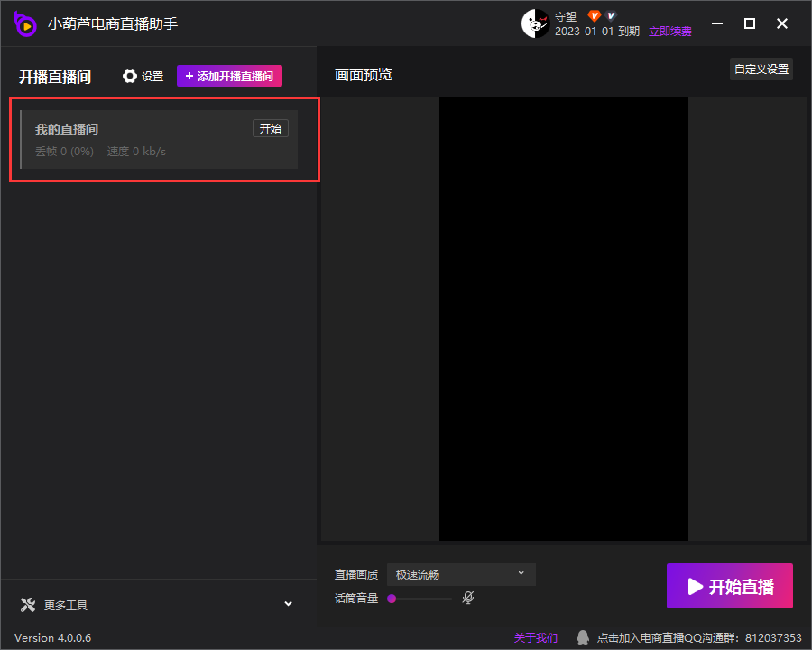
Task: Click the Xiaohulu app logo icon
Action: point(25,24)
